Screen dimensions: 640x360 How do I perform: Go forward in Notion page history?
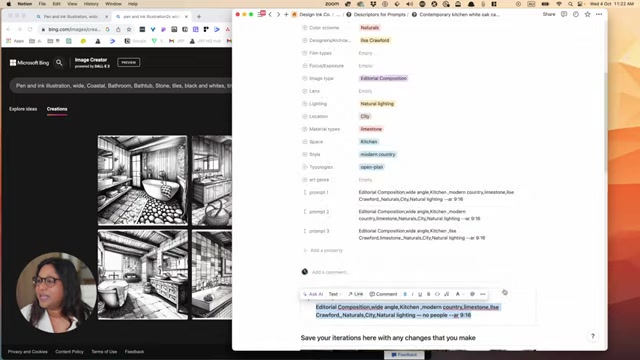click(278, 14)
